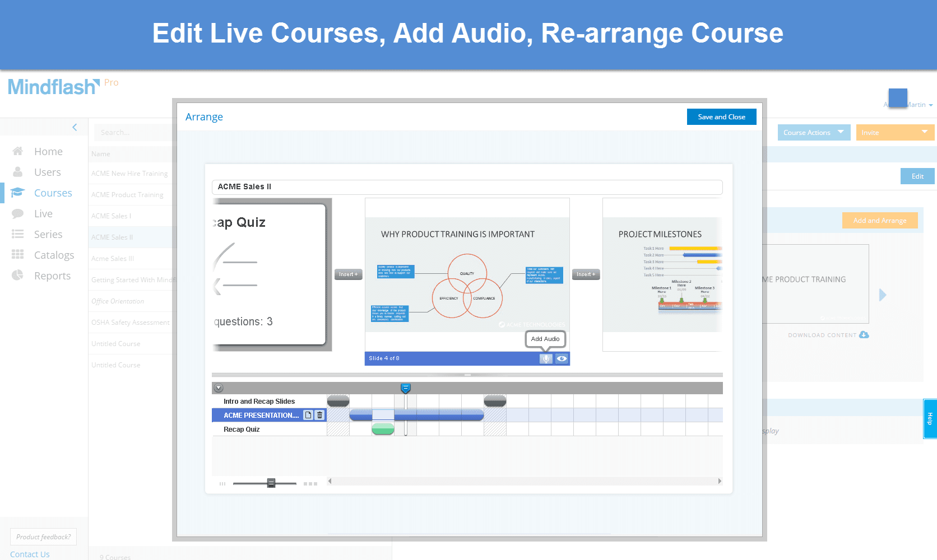Screen dimensions: 937x560
Task: Toggle slide 4 visibility eye icon
Action: [562, 358]
